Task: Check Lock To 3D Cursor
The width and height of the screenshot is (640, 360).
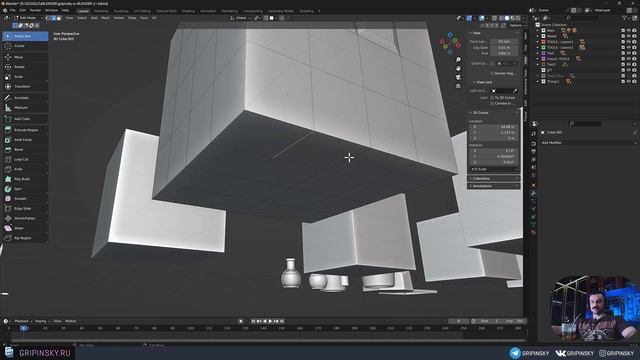Action: (x=492, y=98)
